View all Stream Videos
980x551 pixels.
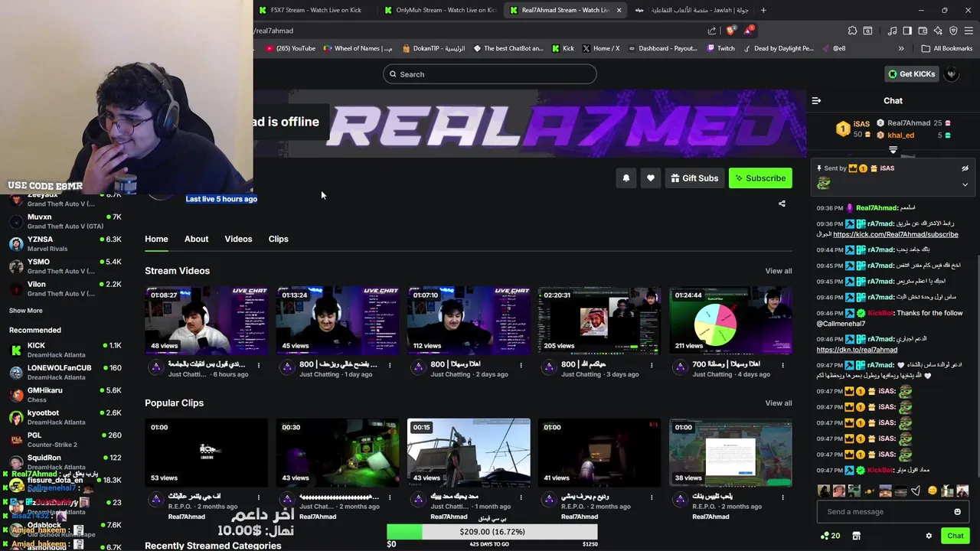pos(778,271)
